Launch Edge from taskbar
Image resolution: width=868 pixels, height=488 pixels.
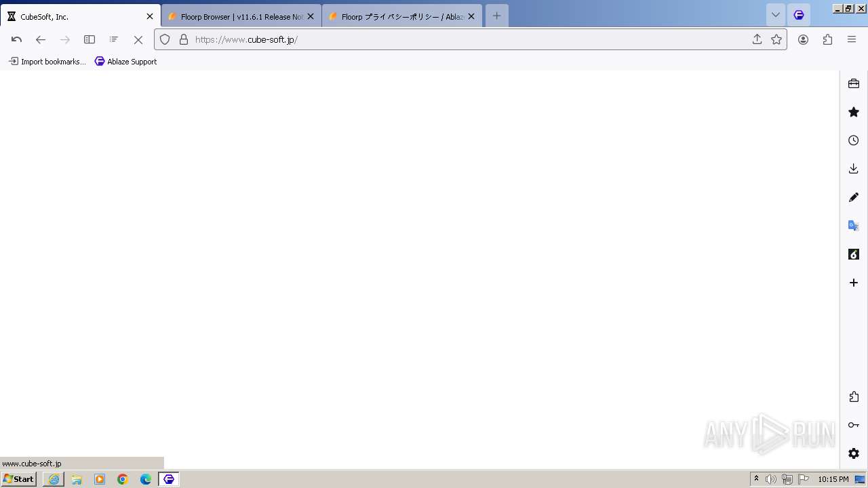click(x=146, y=479)
